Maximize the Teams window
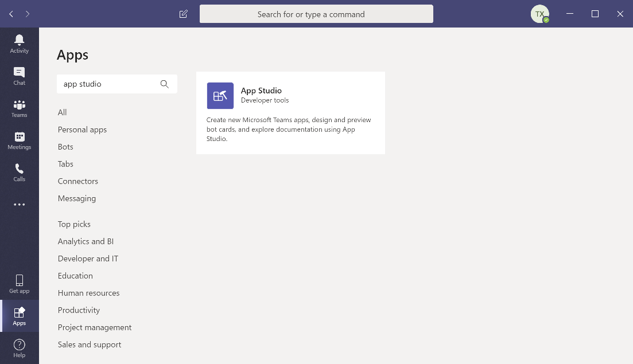The height and width of the screenshot is (364, 633). click(x=595, y=14)
